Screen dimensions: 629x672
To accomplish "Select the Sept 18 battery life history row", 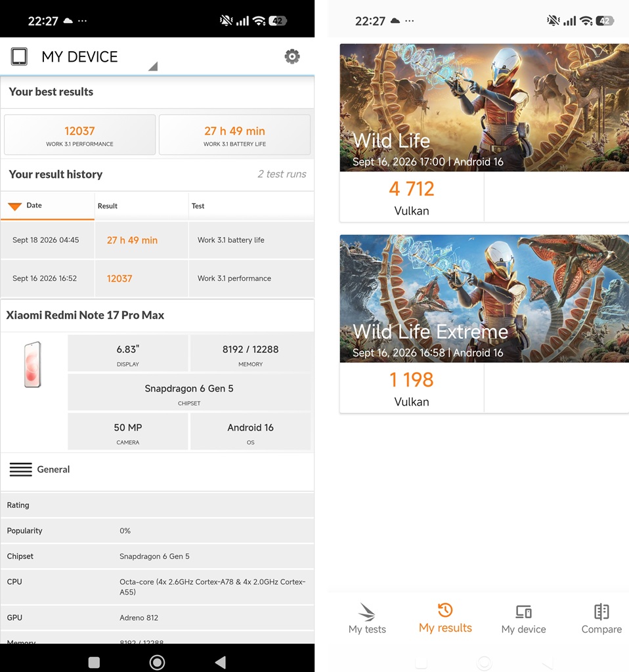I will click(158, 240).
